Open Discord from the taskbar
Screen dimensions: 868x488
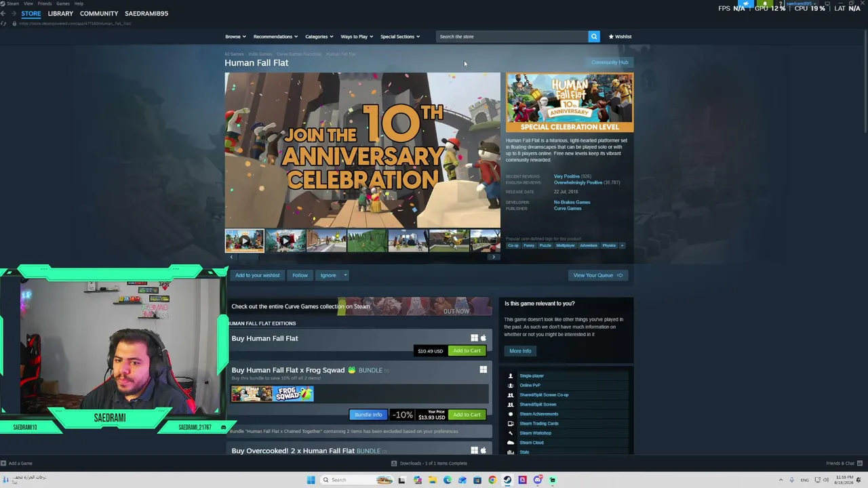coord(538,480)
